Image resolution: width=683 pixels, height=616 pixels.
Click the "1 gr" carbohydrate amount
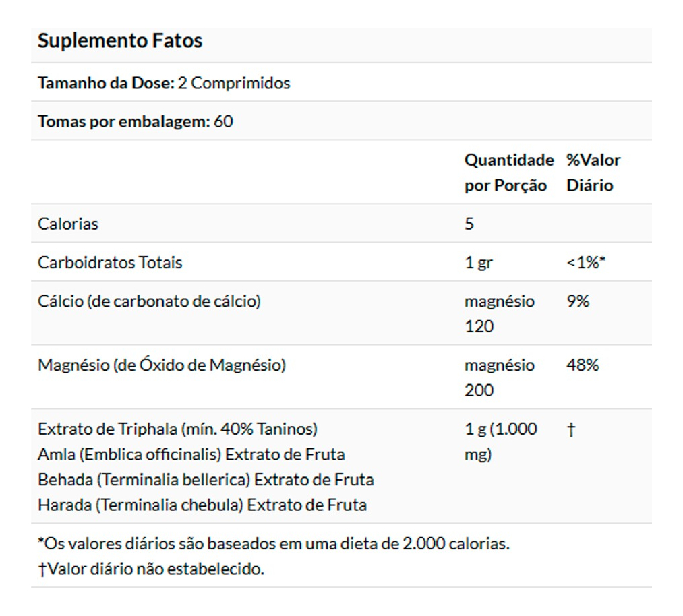point(479,263)
